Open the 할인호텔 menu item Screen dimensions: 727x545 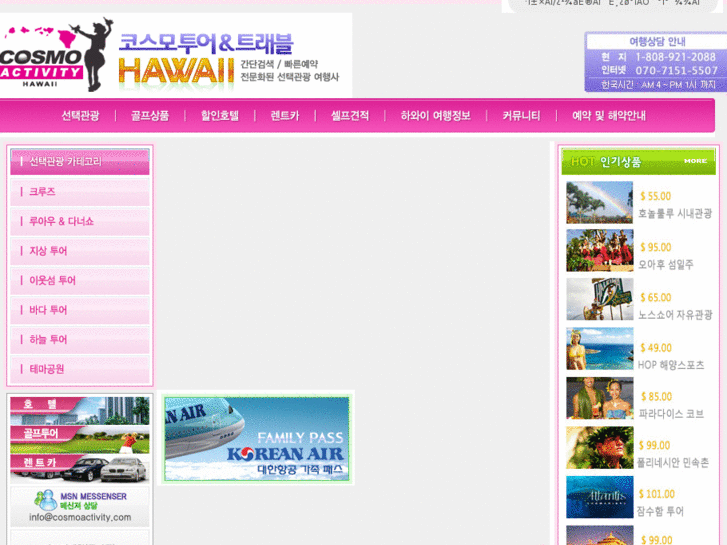(220, 115)
